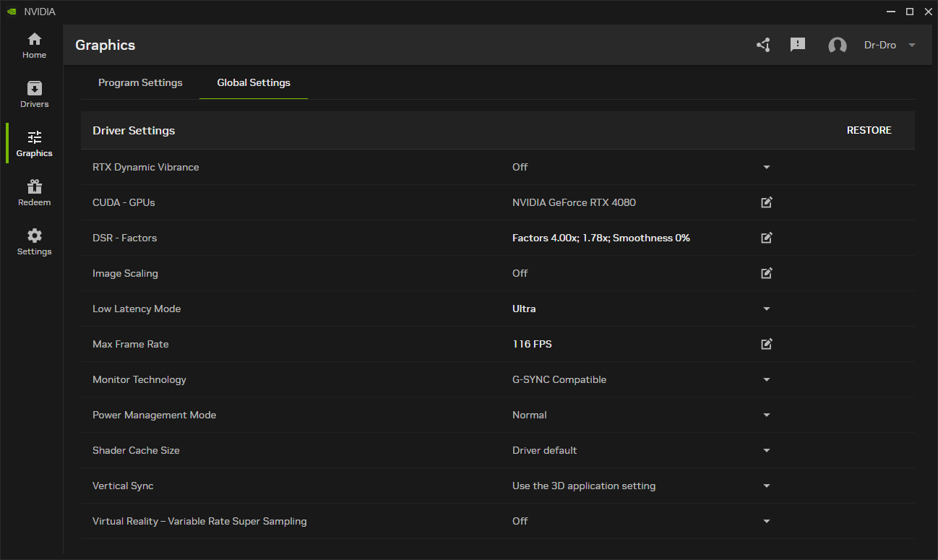Expand the Vertical Sync dropdown

[767, 486]
